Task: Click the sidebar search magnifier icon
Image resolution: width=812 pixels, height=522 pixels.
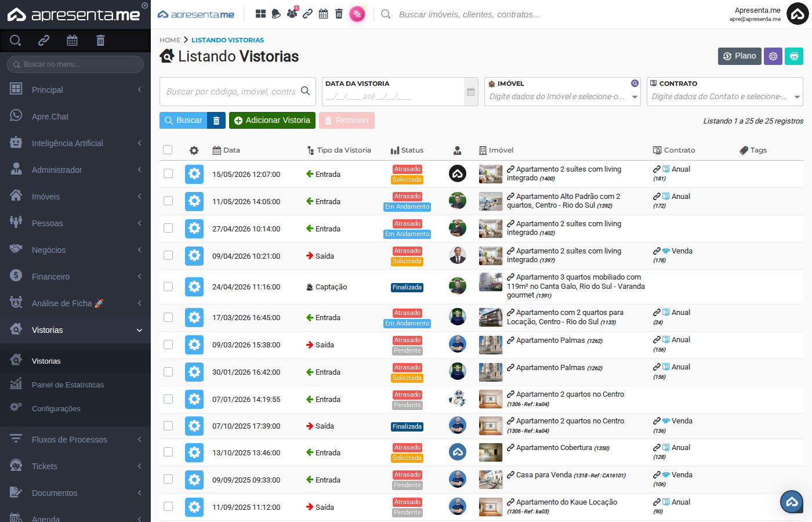Action: [16, 40]
